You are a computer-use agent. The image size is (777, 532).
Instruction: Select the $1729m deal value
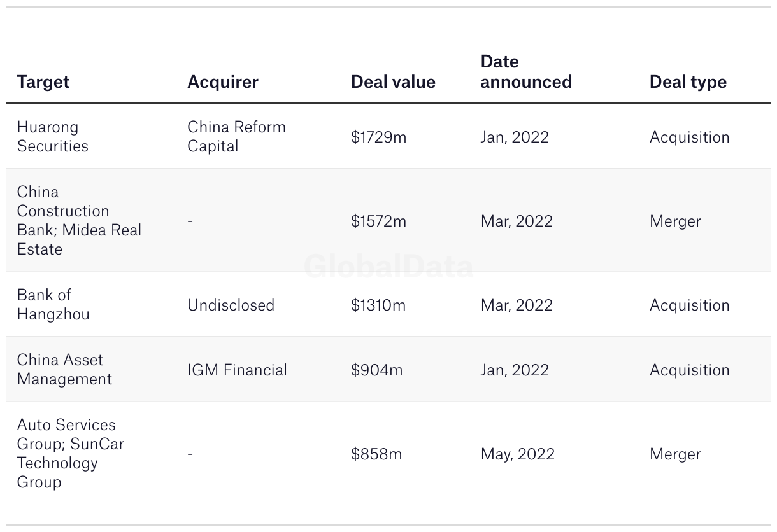coord(378,137)
